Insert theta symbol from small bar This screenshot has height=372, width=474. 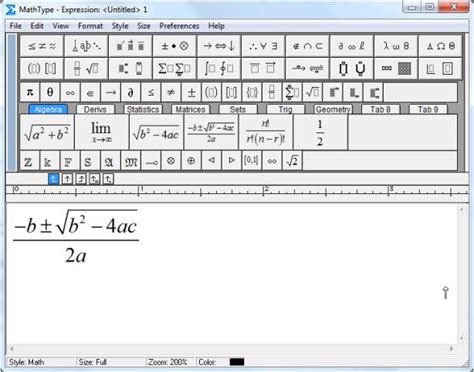click(x=50, y=92)
